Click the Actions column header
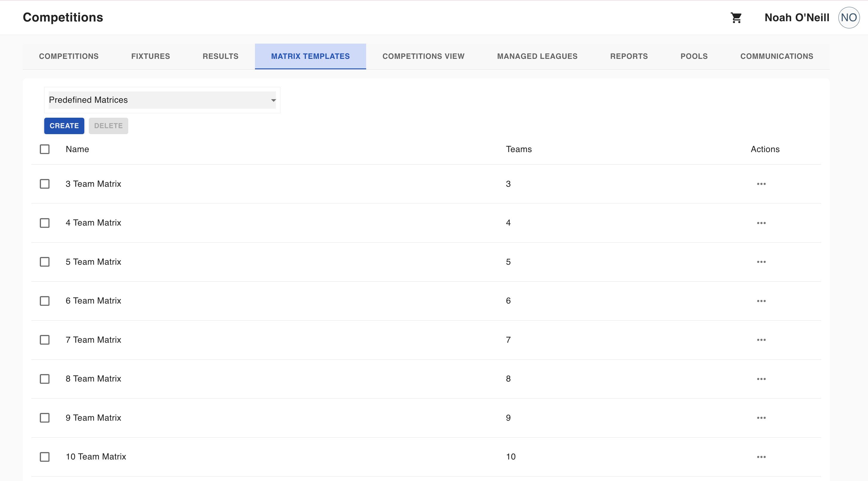 tap(765, 149)
